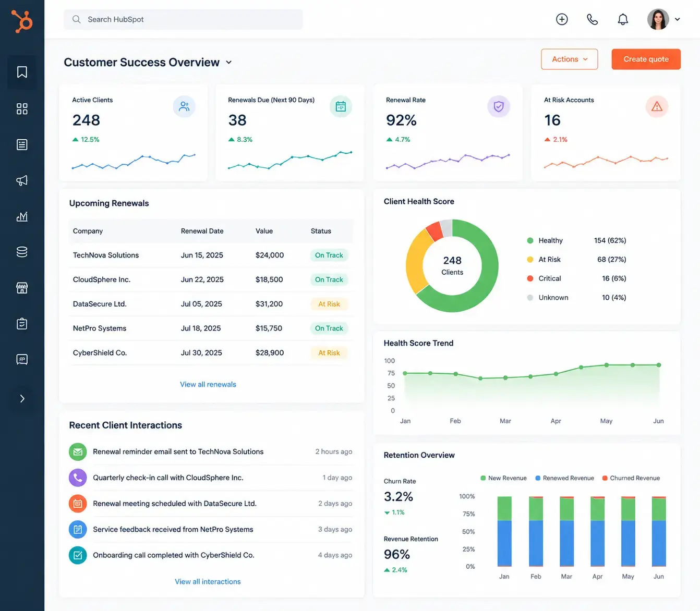Click the purple phone icon for CloudSphere call

pyautogui.click(x=78, y=478)
